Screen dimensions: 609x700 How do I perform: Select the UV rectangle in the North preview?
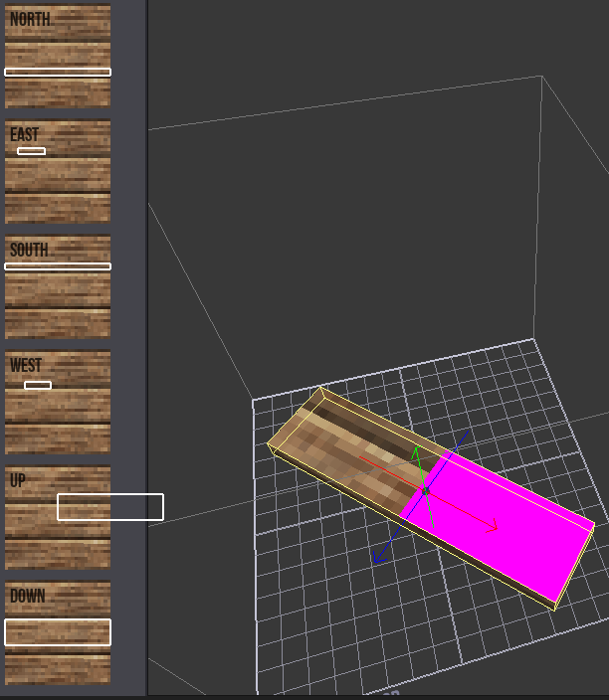58,72
